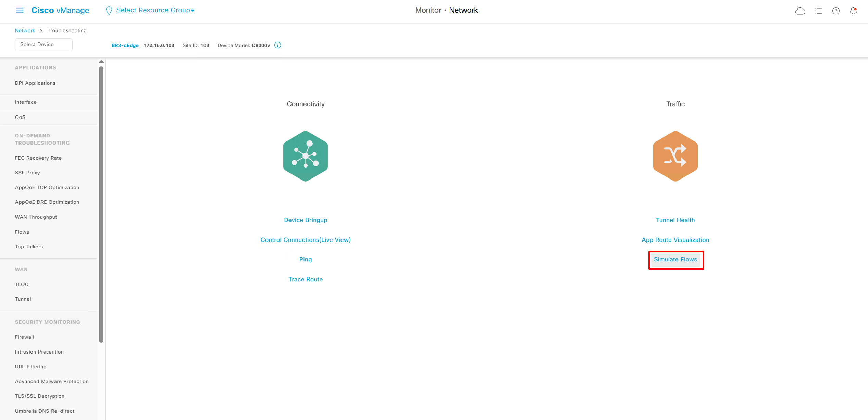Open the Select Device dropdown
Screen dimensions: 868x420
(x=44, y=45)
